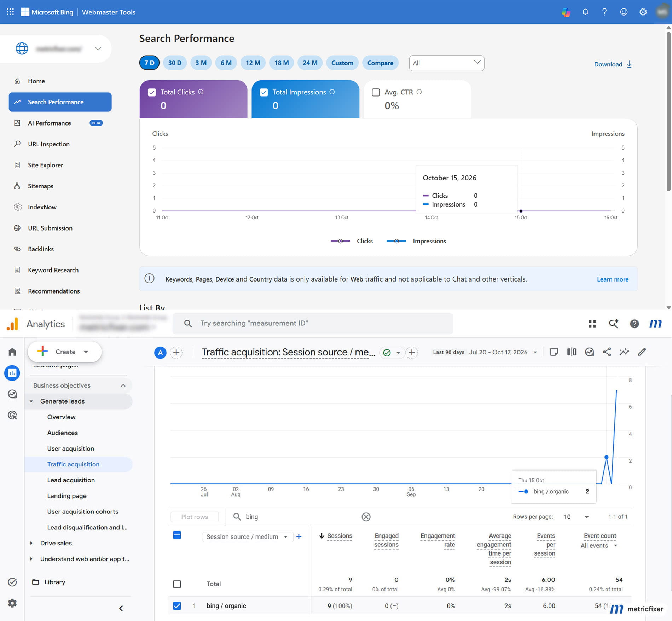Click the Download link in Bing
This screenshot has width=672, height=621.
[613, 64]
